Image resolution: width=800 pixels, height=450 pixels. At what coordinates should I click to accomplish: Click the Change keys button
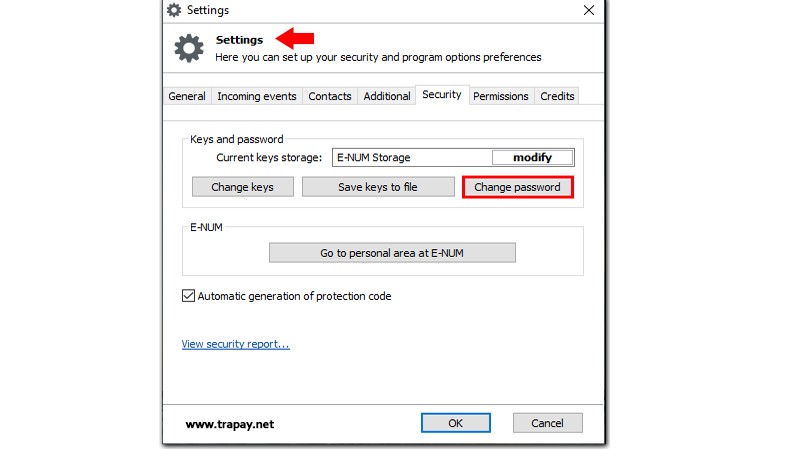pyautogui.click(x=242, y=187)
